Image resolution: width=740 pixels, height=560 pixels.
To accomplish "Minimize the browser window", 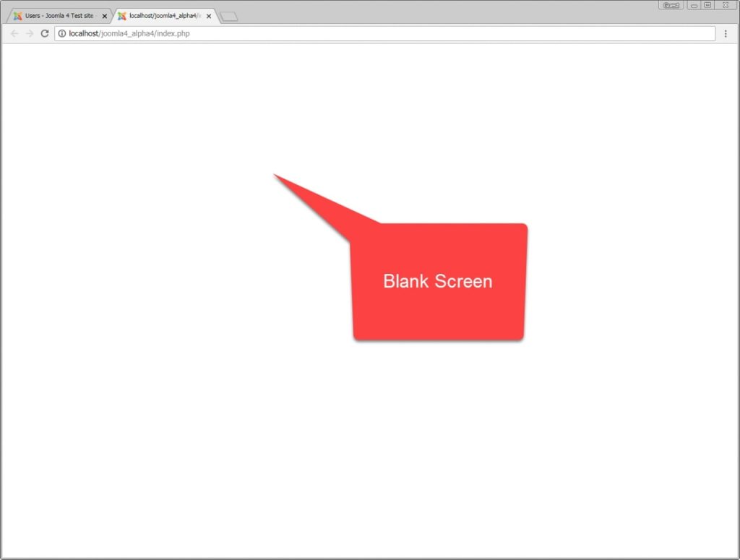I will tap(694, 5).
